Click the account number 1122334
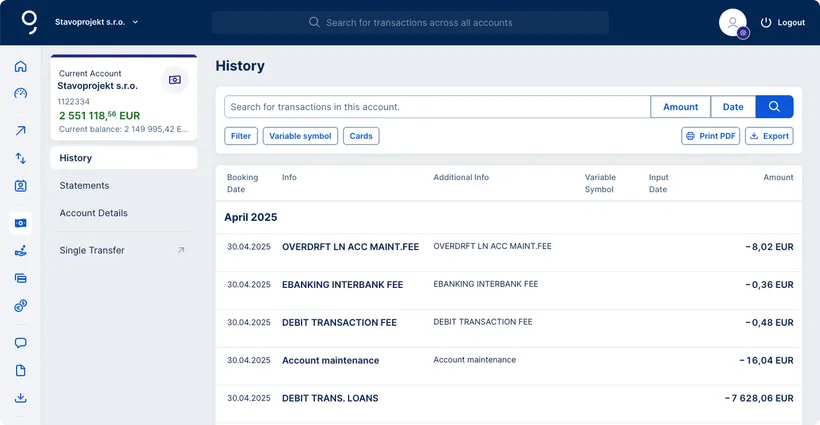The height and width of the screenshot is (425, 820). click(x=74, y=101)
